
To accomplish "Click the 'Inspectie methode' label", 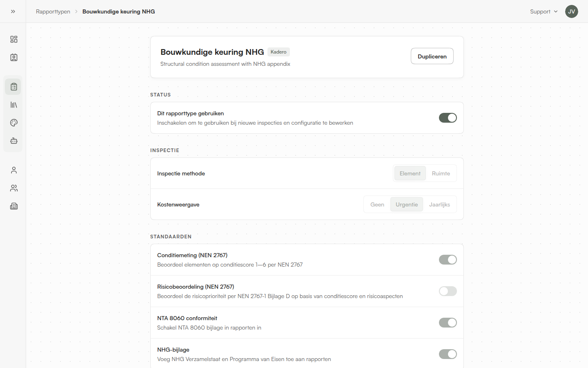I will (181, 173).
